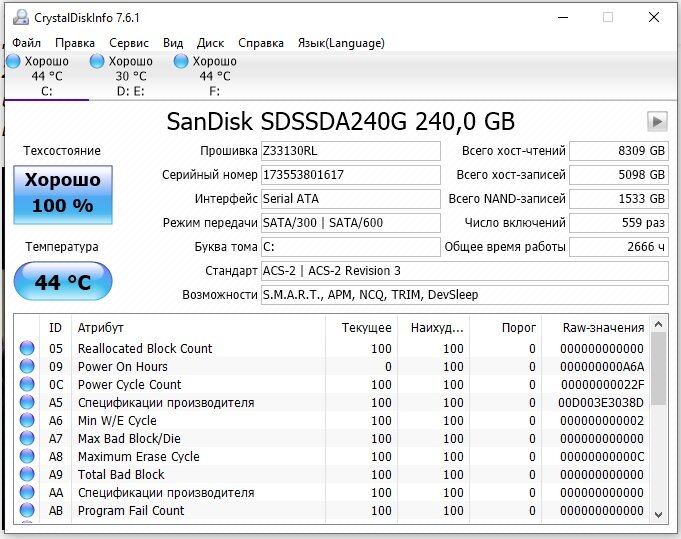Click status orb of Power Cycle Count row

click(27, 384)
